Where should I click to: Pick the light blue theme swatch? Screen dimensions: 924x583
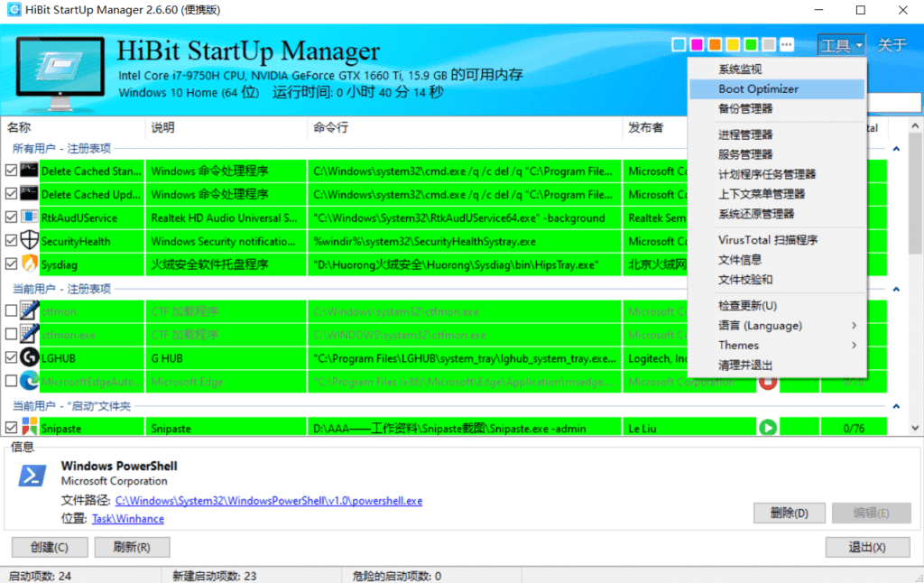[679, 44]
